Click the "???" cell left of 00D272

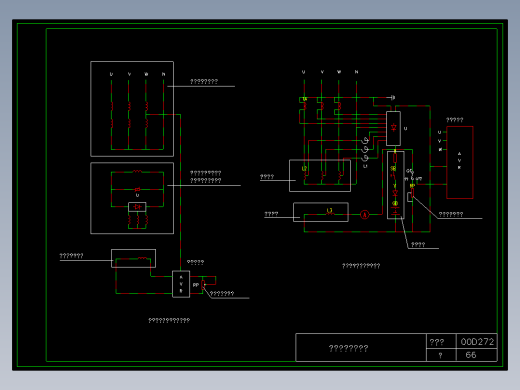pyautogui.click(x=441, y=341)
